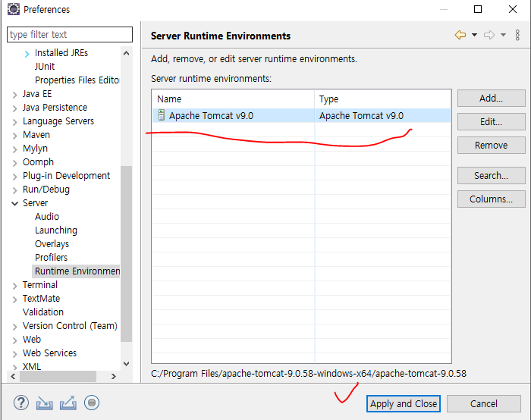Expand the Oomph tree node
531x420 pixels.
[x=14, y=163]
